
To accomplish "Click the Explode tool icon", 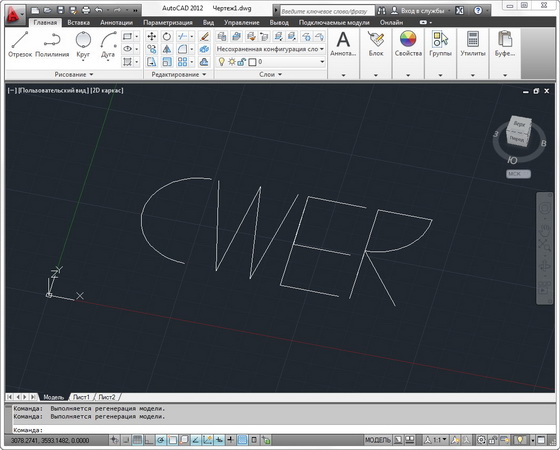I will tap(204, 49).
